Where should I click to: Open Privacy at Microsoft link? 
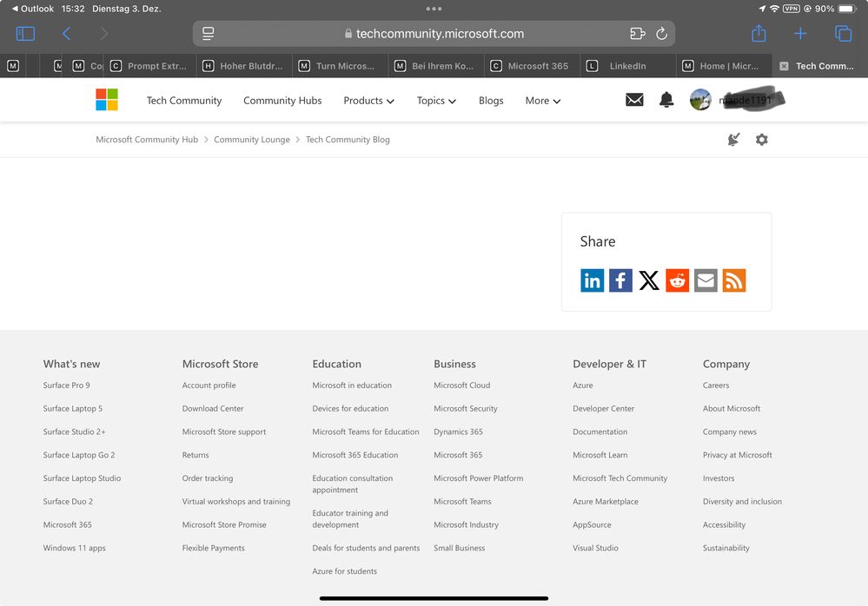tap(738, 455)
